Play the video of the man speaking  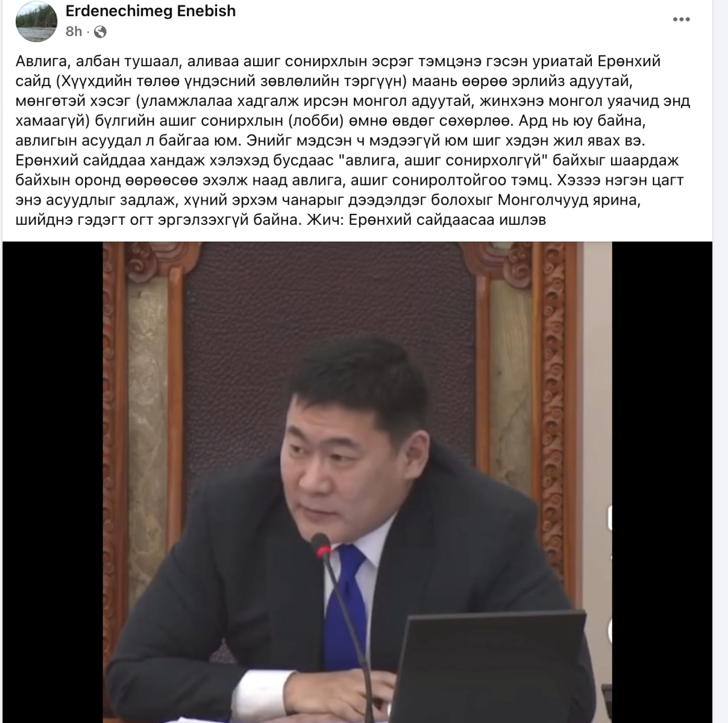point(357,482)
